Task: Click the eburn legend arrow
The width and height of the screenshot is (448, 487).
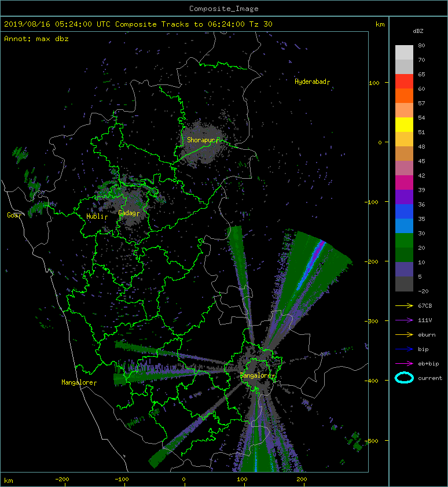Action: point(404,334)
